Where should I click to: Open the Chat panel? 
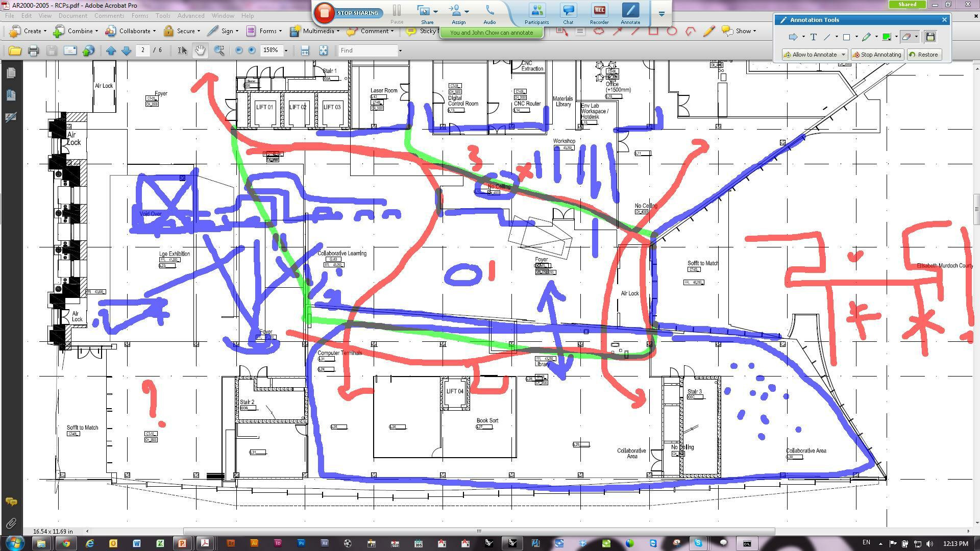coord(568,14)
